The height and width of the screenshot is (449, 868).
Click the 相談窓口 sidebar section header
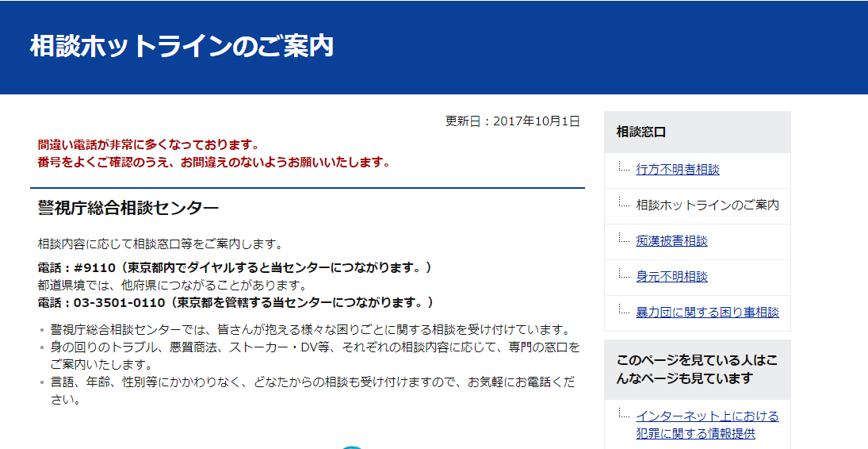pos(641,132)
